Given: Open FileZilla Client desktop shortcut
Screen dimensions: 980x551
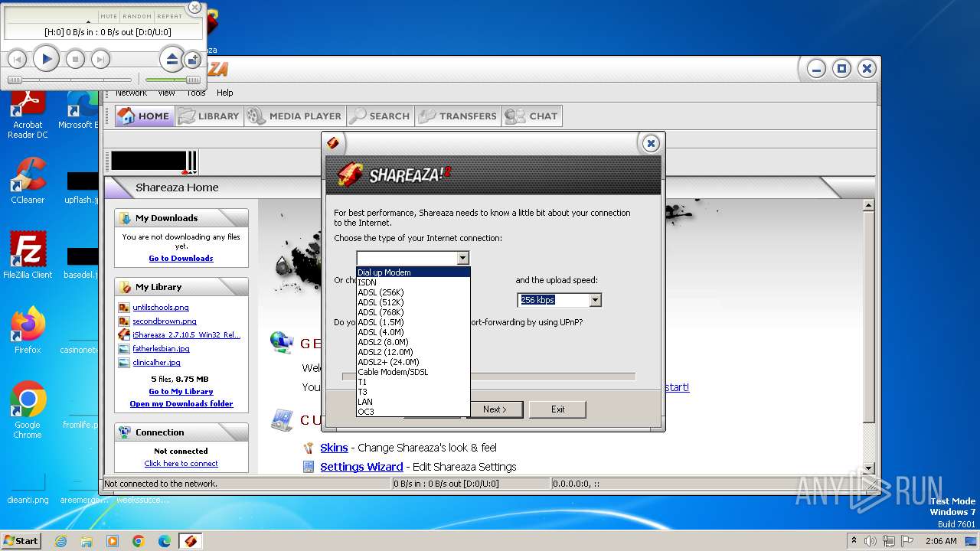Looking at the screenshot, I should click(x=28, y=256).
